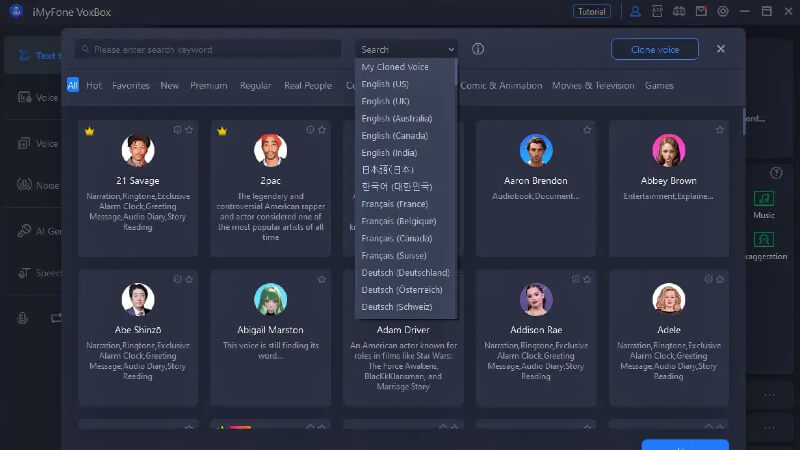Click info icon on Abe Shinzō card
This screenshot has height=450, width=800.
coord(177,279)
